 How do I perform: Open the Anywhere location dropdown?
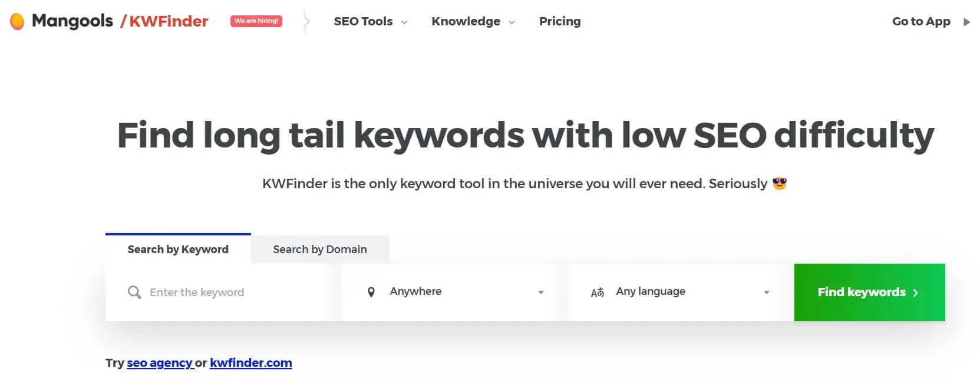(x=450, y=292)
